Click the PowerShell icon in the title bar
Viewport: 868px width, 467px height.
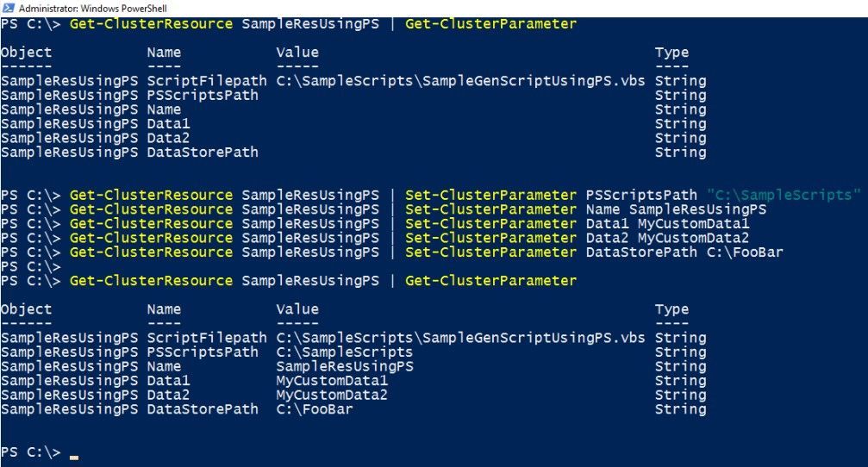pos(7,7)
